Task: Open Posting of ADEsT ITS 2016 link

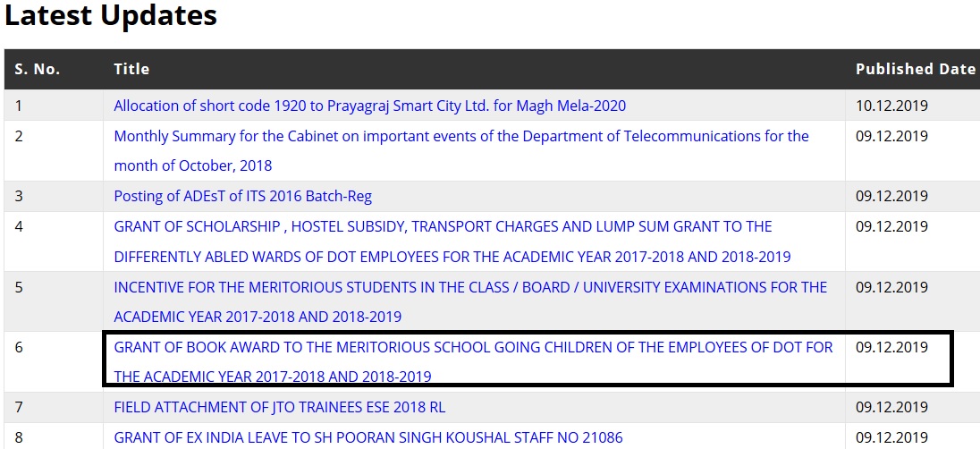Action: click(242, 196)
